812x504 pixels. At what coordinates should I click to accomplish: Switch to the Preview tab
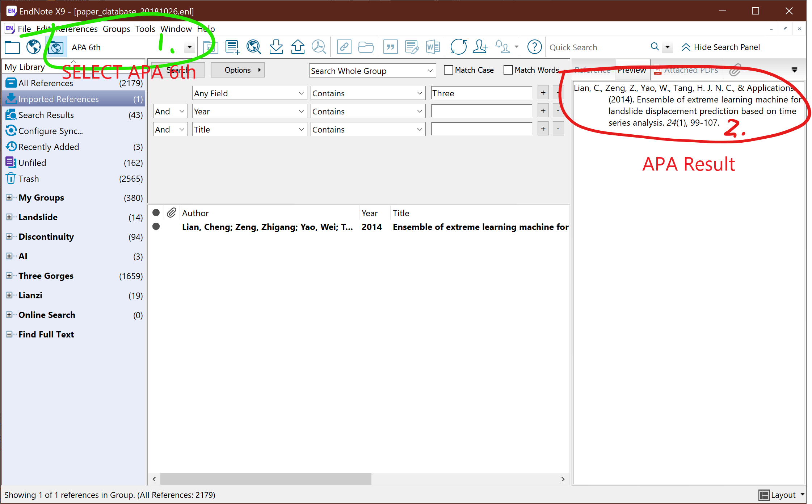pos(632,70)
